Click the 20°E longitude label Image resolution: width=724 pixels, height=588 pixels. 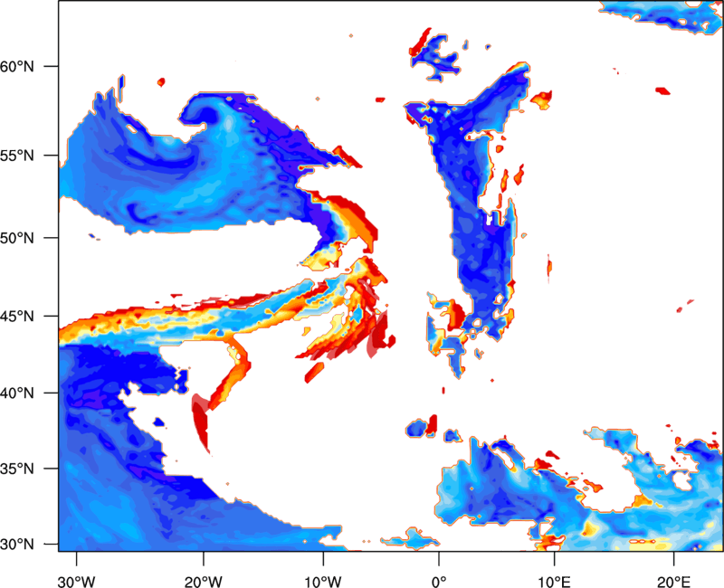click(673, 582)
